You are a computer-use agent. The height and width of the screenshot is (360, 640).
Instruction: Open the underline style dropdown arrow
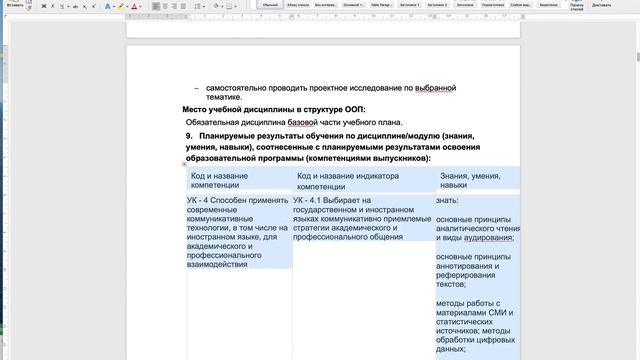(x=67, y=7)
